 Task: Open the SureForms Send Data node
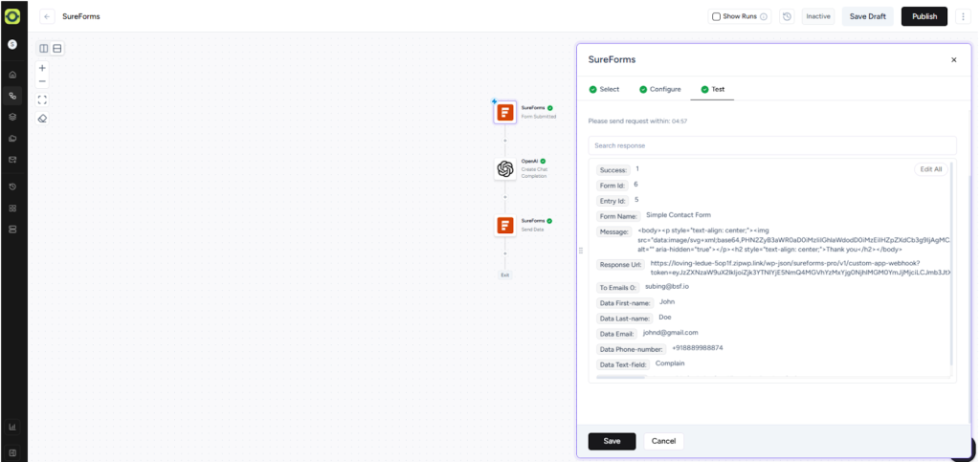point(505,226)
